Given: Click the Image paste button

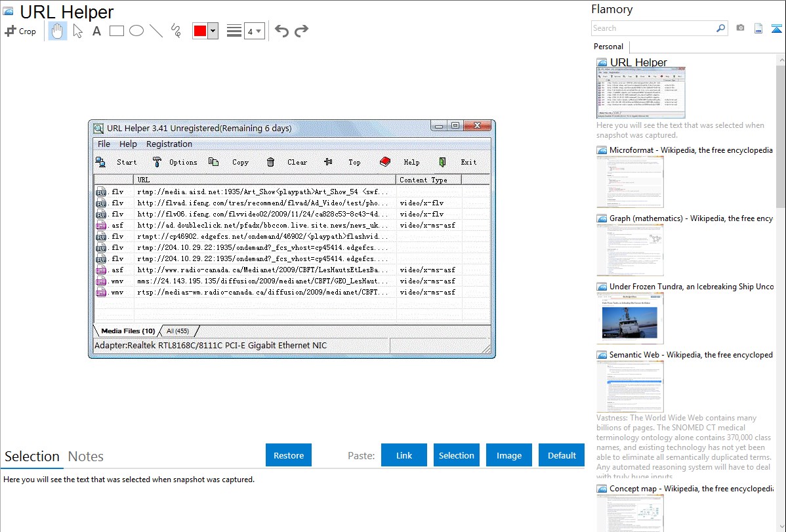Looking at the screenshot, I should coord(508,455).
